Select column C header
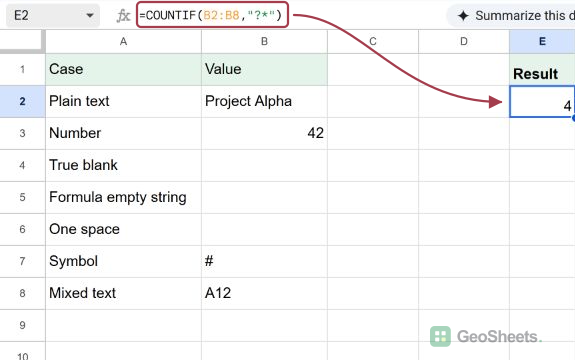575x360 pixels. point(373,41)
